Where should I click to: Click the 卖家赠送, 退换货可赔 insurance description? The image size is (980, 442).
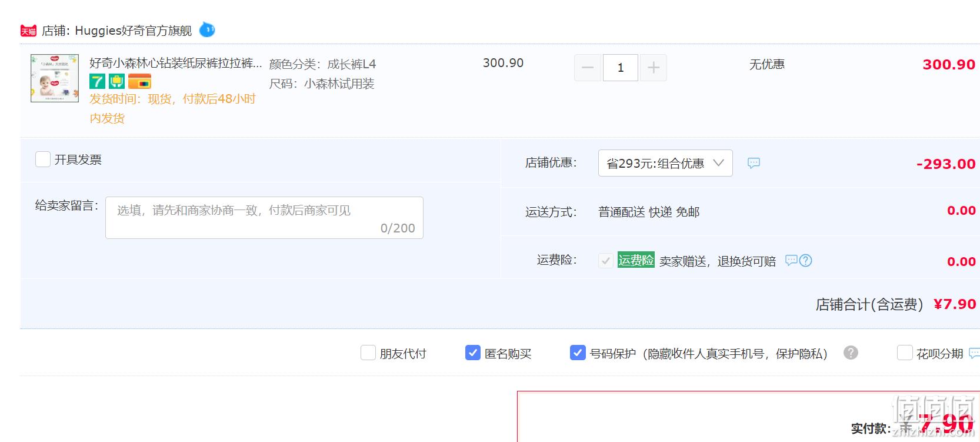pos(718,261)
